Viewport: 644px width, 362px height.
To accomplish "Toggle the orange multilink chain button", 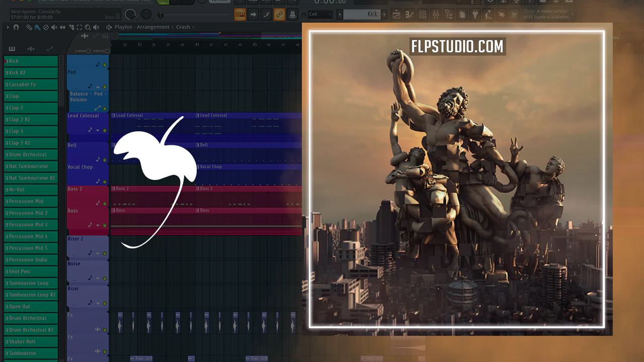I will pyautogui.click(x=280, y=15).
